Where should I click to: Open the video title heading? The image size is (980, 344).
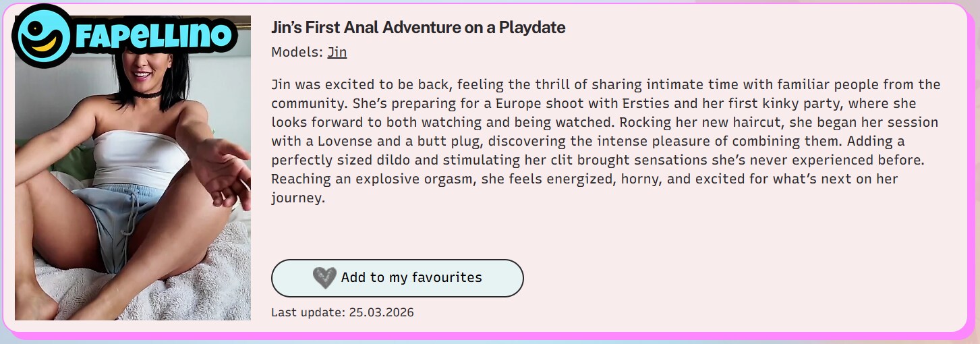(x=418, y=28)
